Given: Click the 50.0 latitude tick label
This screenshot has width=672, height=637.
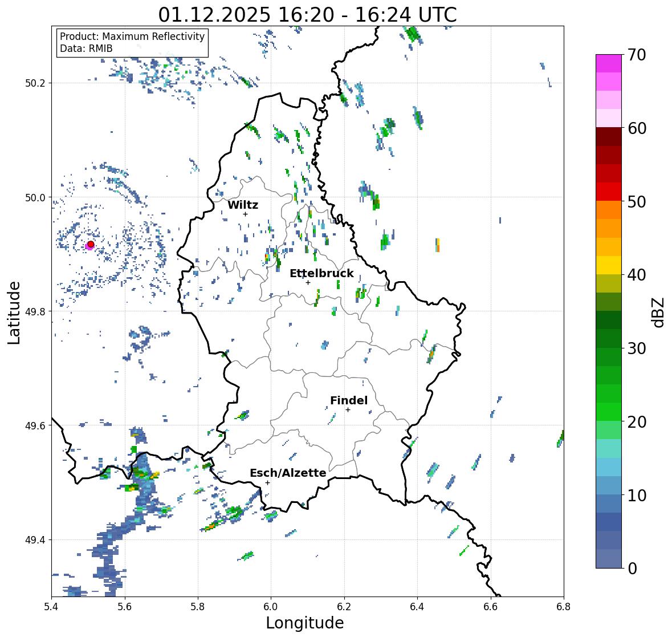Looking at the screenshot, I should (x=35, y=198).
